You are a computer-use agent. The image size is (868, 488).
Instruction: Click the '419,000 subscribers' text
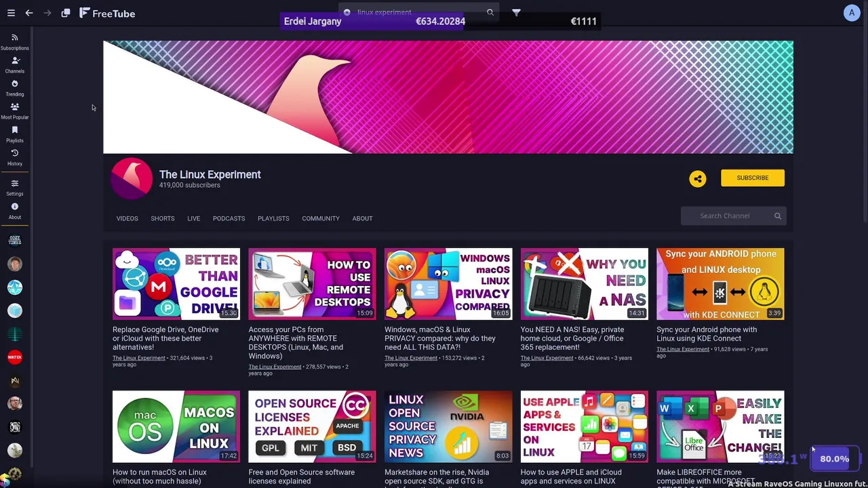[189, 185]
